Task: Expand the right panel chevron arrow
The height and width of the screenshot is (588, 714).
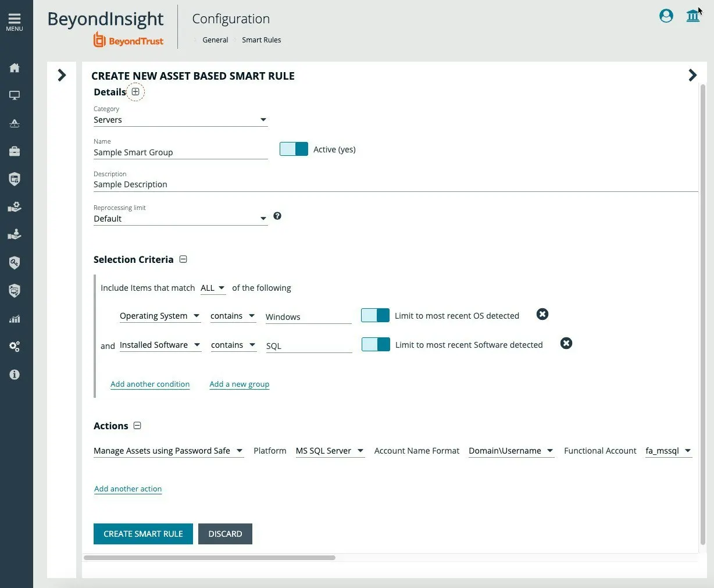Action: point(692,75)
